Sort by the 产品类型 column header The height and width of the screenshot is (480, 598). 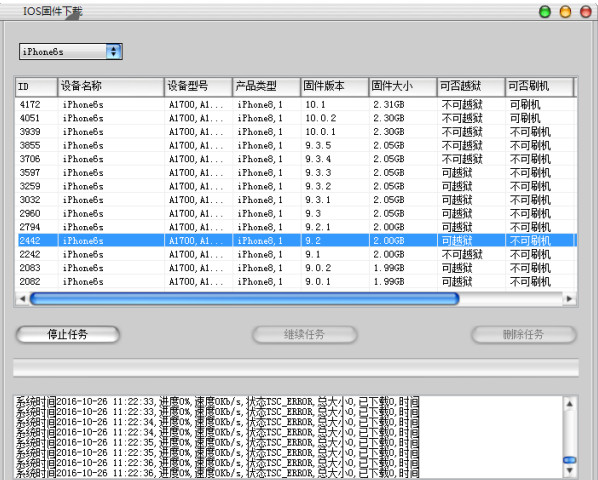266,87
